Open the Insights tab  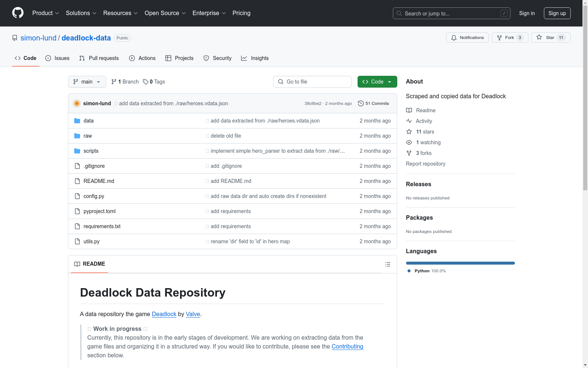tap(255, 58)
